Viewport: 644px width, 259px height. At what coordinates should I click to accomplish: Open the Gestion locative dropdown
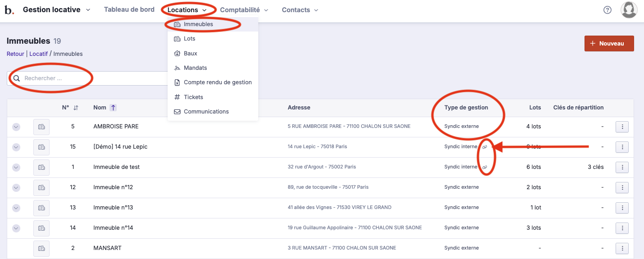click(56, 10)
